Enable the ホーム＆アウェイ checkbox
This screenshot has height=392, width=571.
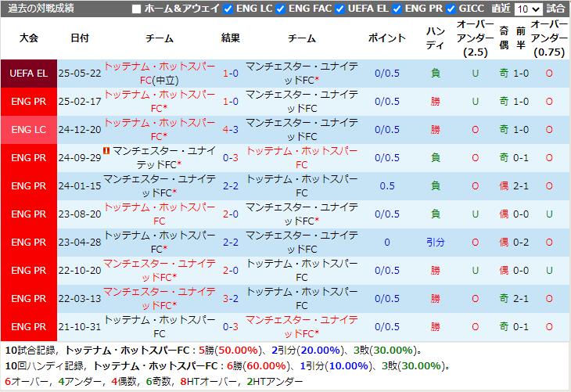137,9
